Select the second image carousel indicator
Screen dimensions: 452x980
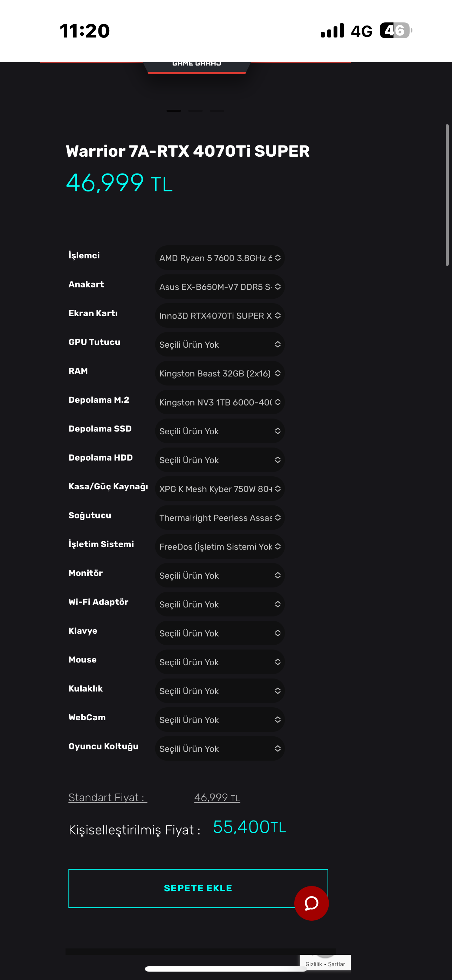coord(195,111)
